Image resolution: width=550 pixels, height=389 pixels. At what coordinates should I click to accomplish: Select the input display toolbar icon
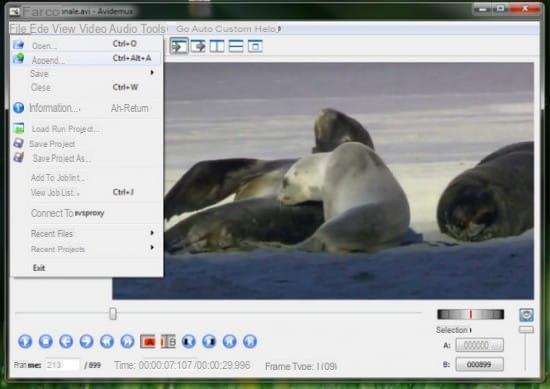click(179, 46)
